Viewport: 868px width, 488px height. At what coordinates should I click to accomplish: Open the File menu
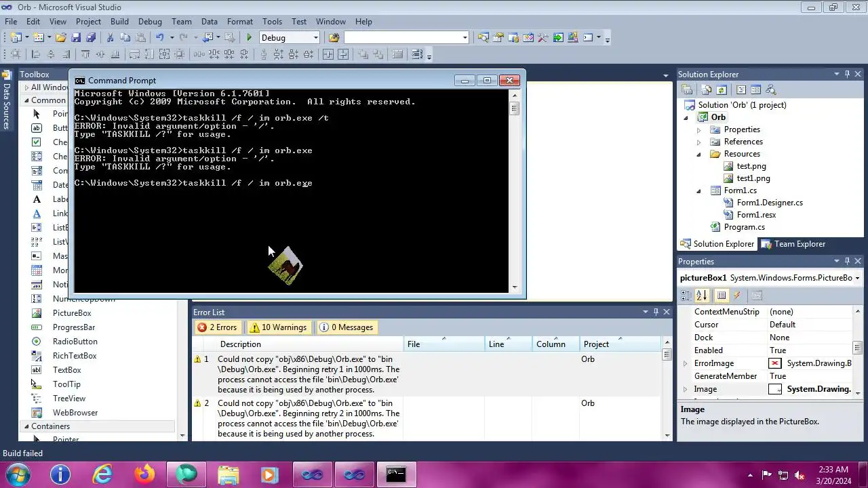pos(11,22)
